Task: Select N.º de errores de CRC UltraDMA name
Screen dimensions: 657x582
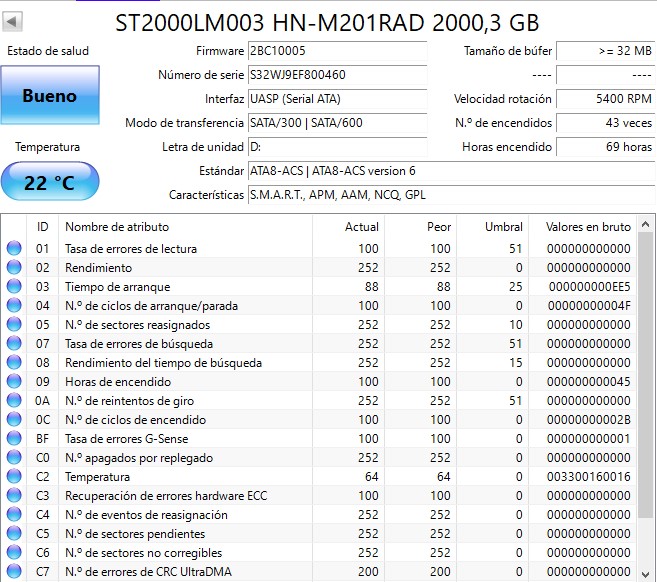Action: click(148, 572)
